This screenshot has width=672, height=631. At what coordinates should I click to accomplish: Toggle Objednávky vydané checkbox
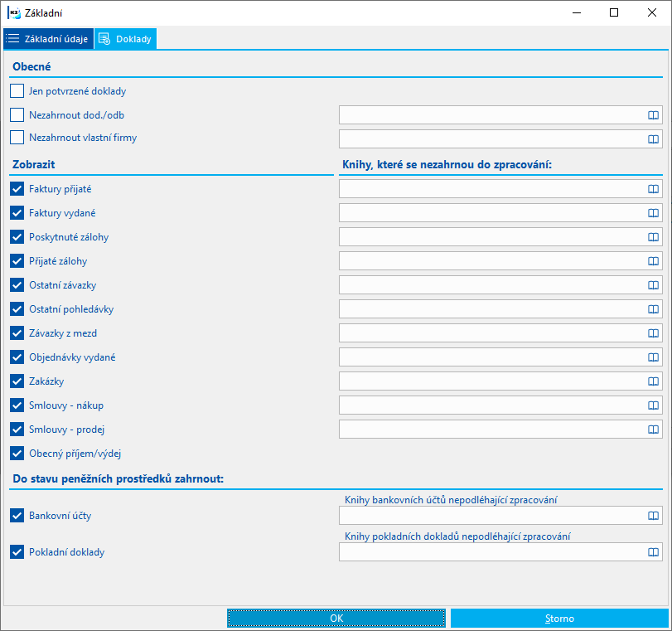[17, 357]
